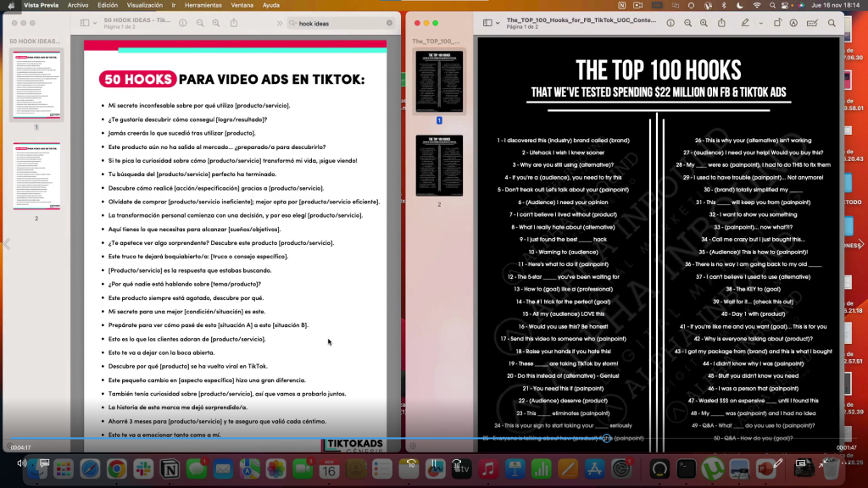
Task: Open sidebar view menu in TOP 100 Hooks window
Action: (498, 23)
